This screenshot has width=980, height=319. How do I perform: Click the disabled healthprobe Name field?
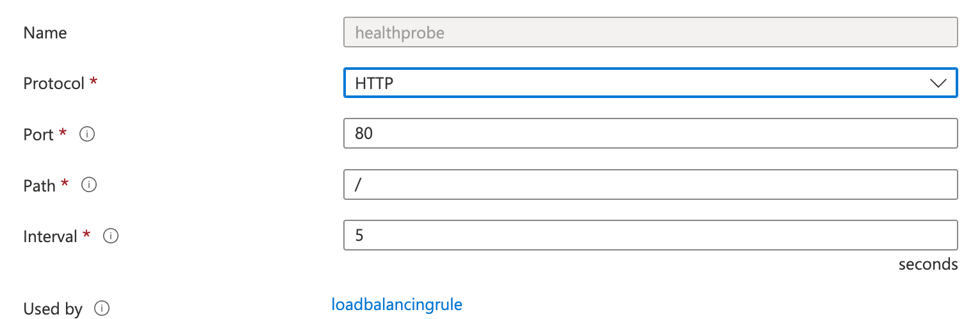[x=650, y=33]
